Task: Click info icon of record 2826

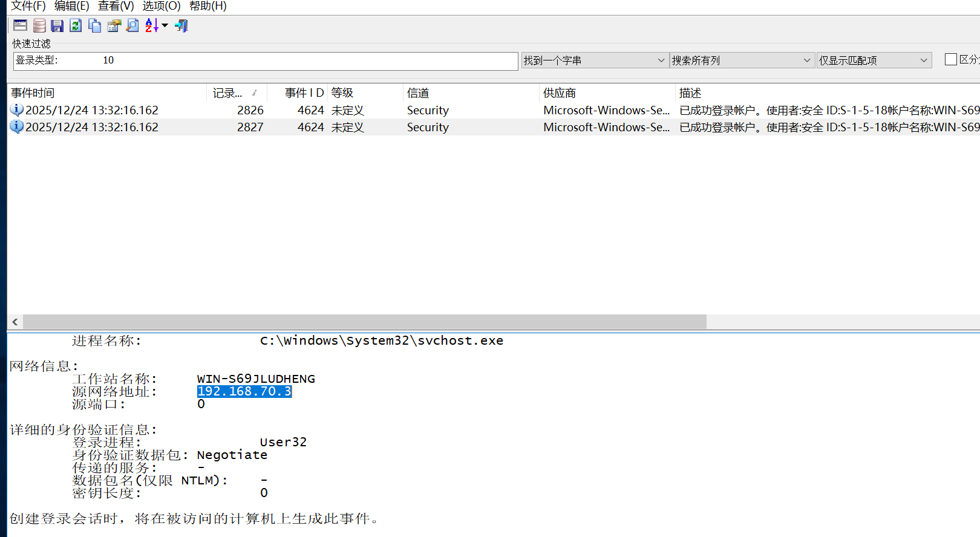Action: pyautogui.click(x=17, y=110)
